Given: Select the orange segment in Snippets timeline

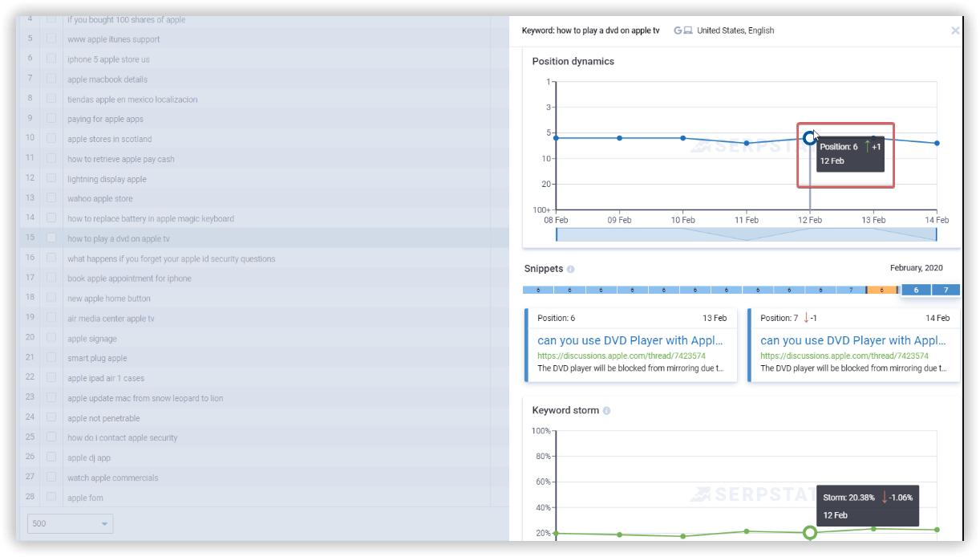Looking at the screenshot, I should pyautogui.click(x=881, y=290).
